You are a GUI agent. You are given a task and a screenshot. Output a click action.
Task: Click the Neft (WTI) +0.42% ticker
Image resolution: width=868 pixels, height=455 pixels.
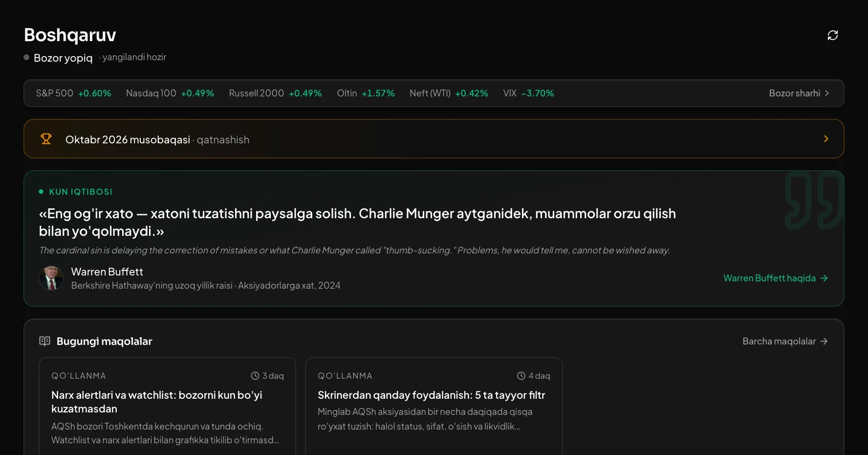point(449,93)
